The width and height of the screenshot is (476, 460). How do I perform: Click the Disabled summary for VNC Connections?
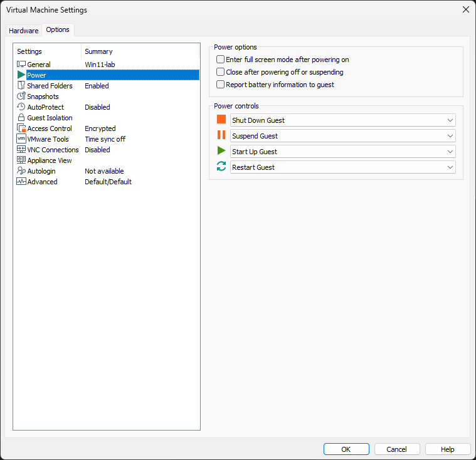coord(97,150)
